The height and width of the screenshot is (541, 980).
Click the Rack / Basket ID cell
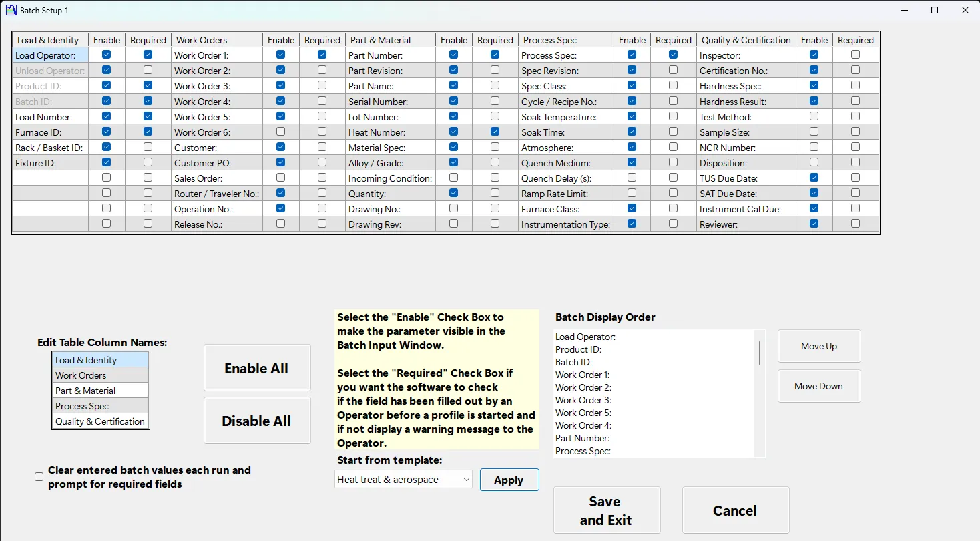click(50, 148)
